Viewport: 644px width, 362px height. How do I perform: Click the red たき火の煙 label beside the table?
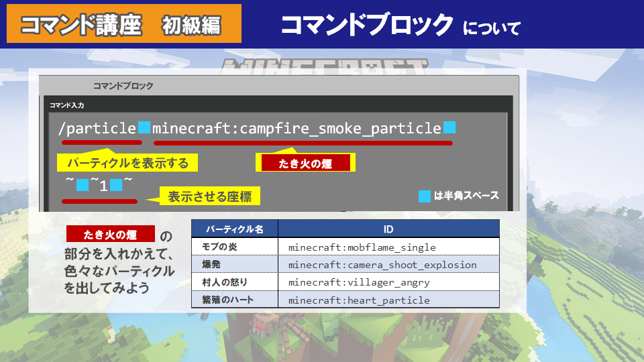[111, 235]
